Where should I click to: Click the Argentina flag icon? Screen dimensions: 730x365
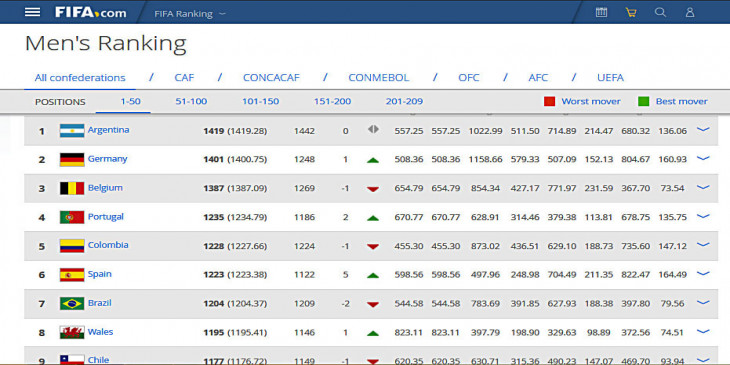tap(72, 131)
